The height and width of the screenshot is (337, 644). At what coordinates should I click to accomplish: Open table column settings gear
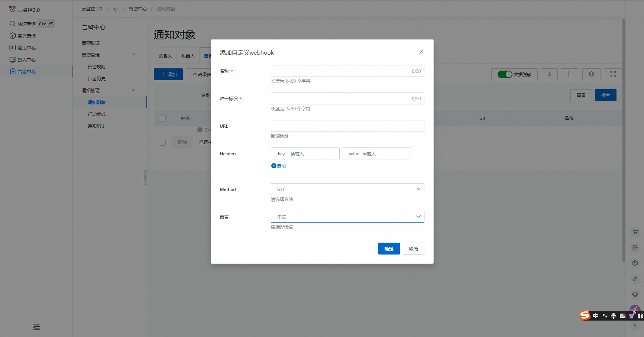pos(592,74)
